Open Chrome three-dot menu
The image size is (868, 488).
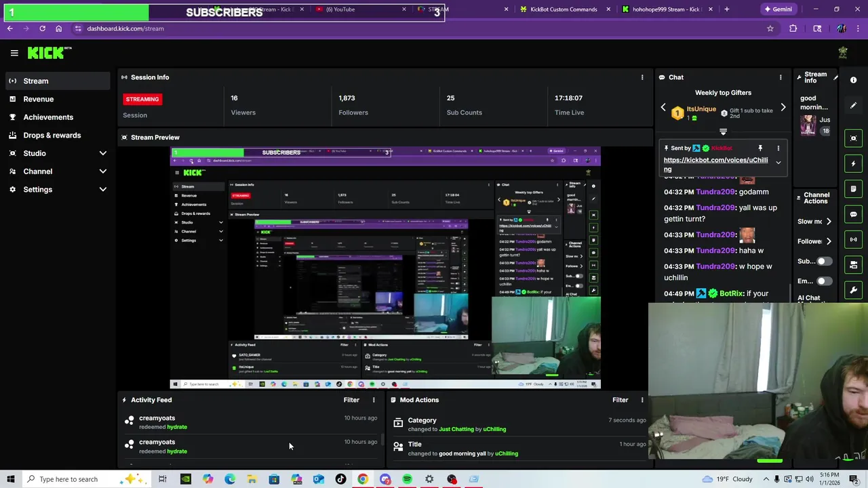pyautogui.click(x=859, y=28)
